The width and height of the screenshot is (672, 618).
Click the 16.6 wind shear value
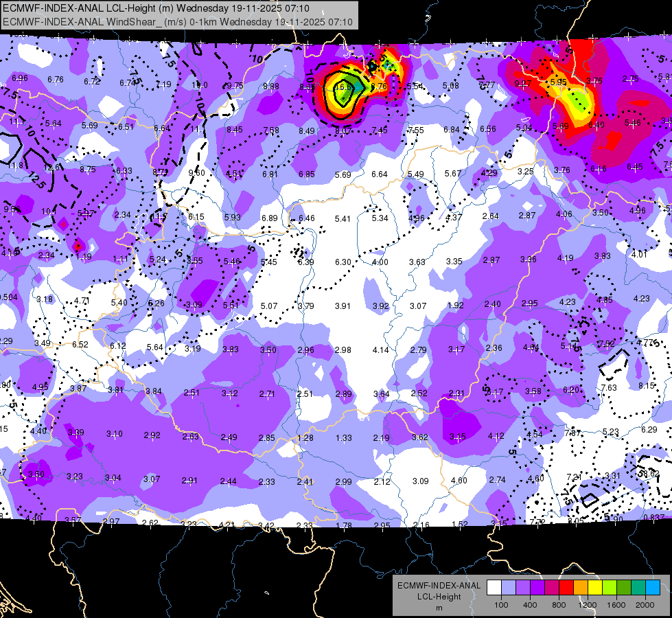click(343, 87)
